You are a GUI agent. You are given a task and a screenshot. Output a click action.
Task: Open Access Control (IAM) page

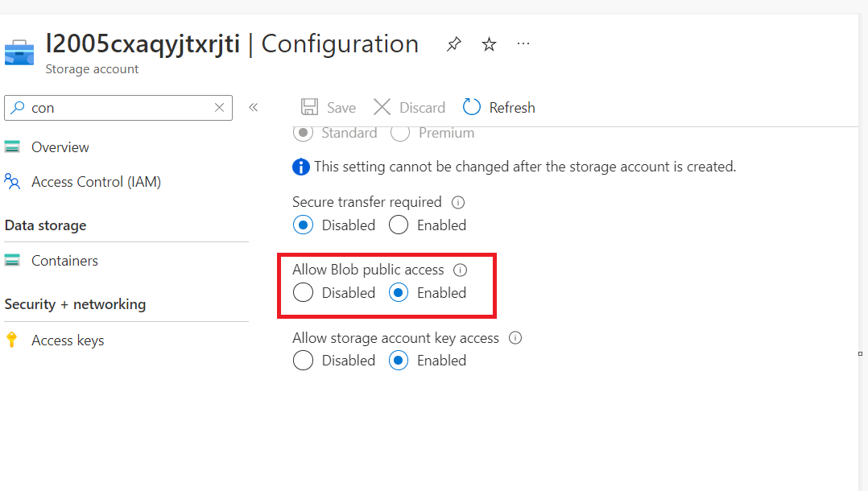point(96,182)
